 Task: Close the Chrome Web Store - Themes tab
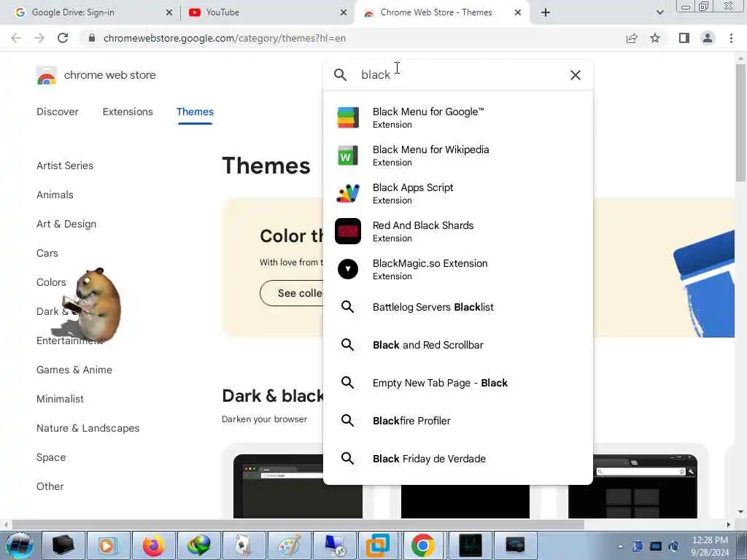point(518,12)
